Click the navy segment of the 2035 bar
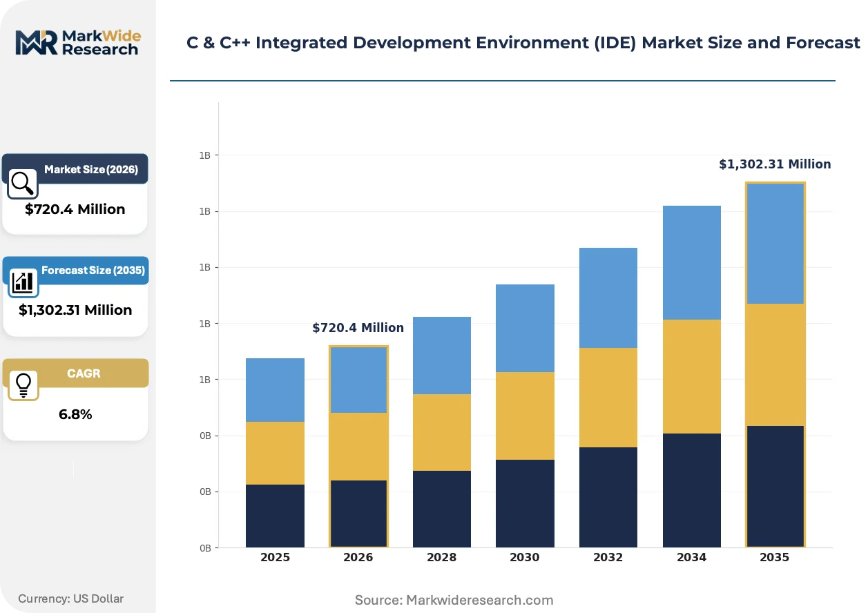The height and width of the screenshot is (613, 868). (x=774, y=487)
